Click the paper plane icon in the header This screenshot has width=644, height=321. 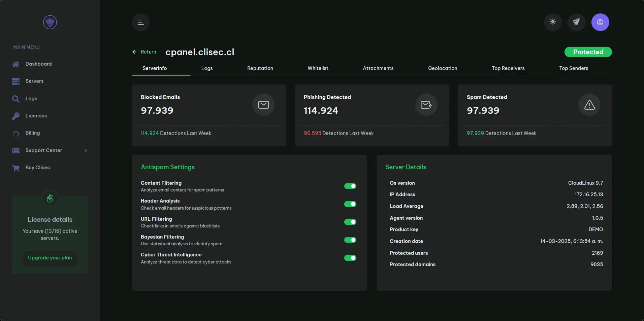click(x=576, y=22)
